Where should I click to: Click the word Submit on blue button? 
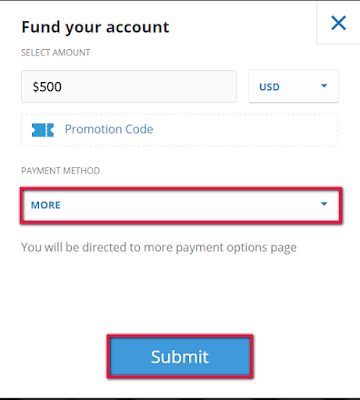click(x=180, y=357)
